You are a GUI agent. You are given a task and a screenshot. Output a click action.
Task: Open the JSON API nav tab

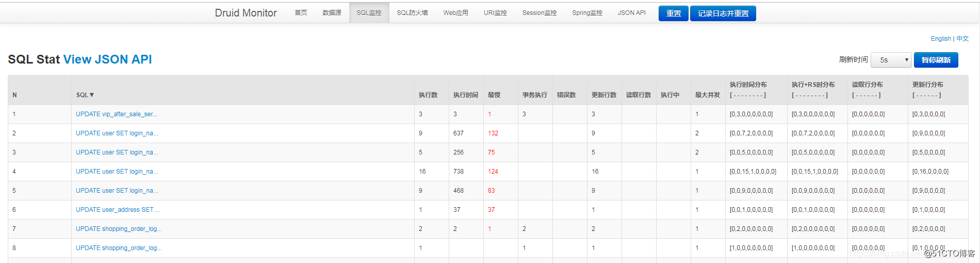click(631, 13)
